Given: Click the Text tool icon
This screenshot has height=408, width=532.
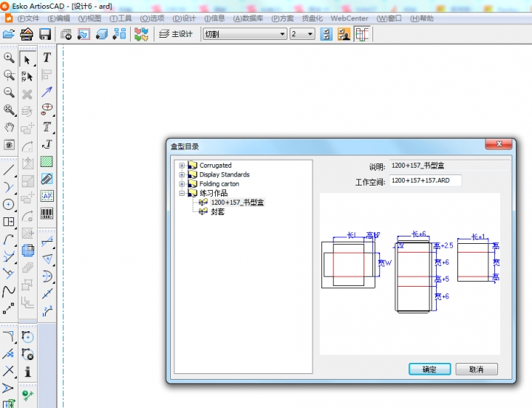Looking at the screenshot, I should (x=47, y=58).
